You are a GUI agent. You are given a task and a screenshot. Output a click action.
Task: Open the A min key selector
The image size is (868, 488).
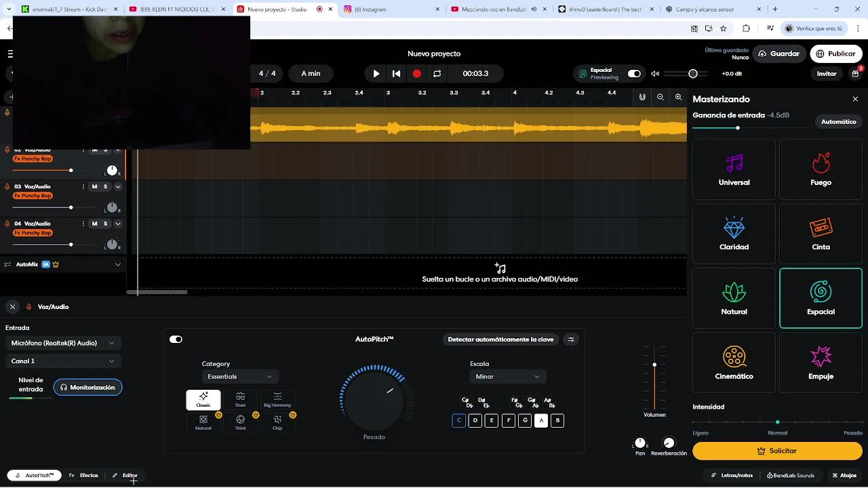point(311,74)
